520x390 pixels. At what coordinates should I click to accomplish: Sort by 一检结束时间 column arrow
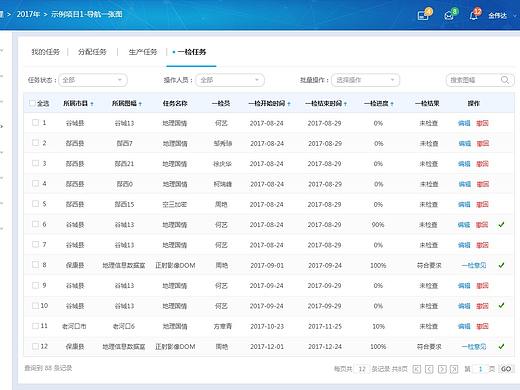point(345,104)
